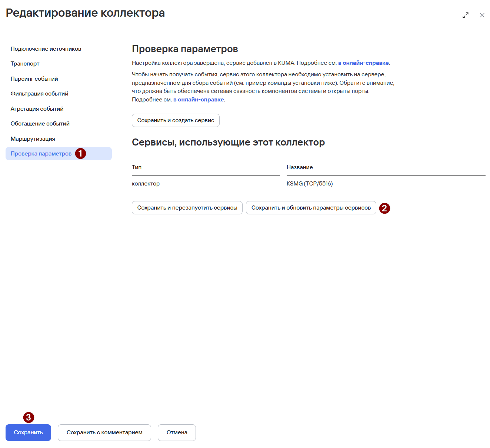Close the collector editing dialog
Image resolution: width=490 pixels, height=448 pixels.
pos(482,15)
